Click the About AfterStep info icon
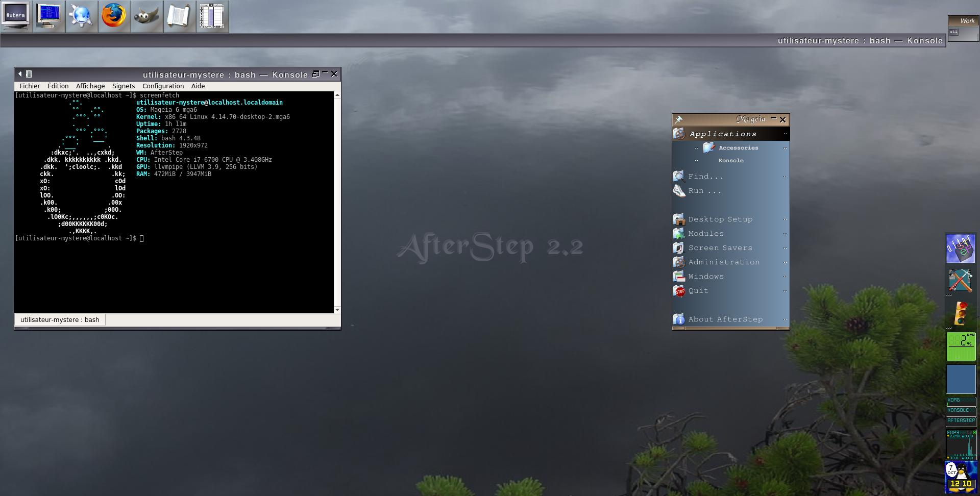The height and width of the screenshot is (496, 980). click(679, 319)
